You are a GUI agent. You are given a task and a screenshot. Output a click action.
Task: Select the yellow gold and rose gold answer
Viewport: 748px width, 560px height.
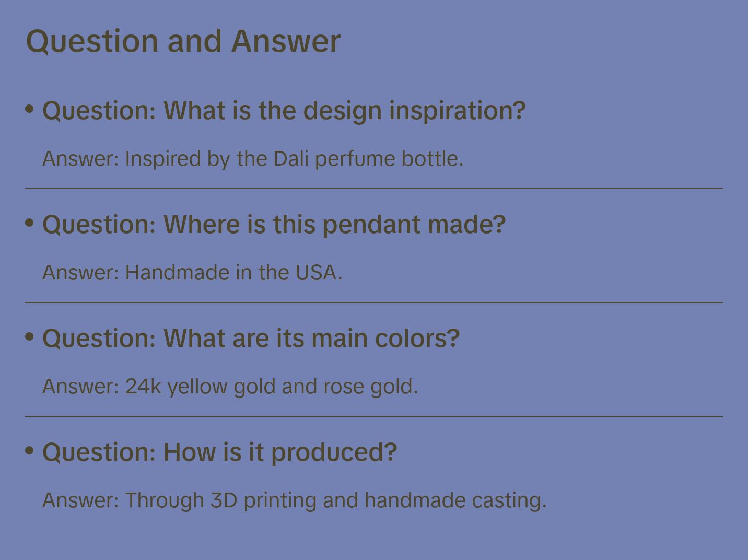230,386
